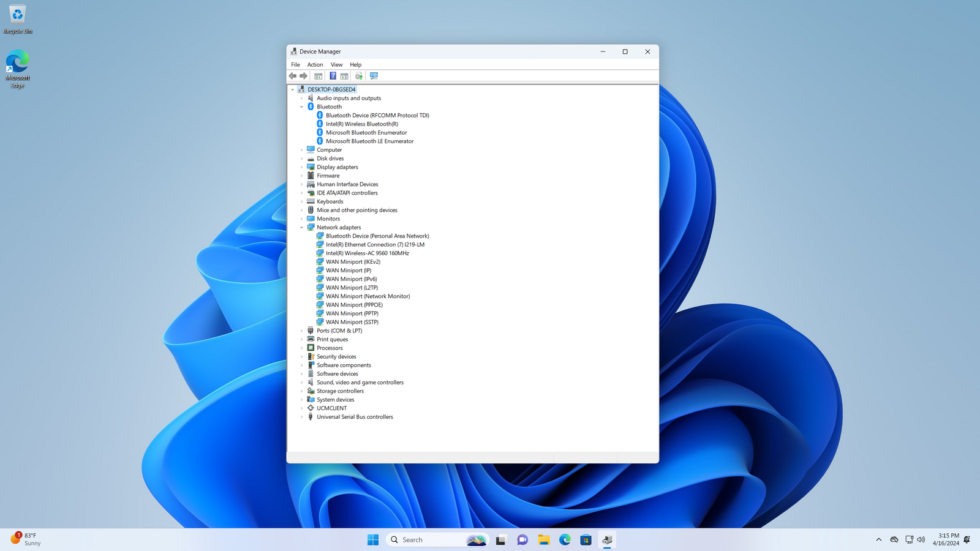Screen dimensions: 980x551
Task: Click the Forward arrow in Device Manager toolbar
Action: [303, 76]
